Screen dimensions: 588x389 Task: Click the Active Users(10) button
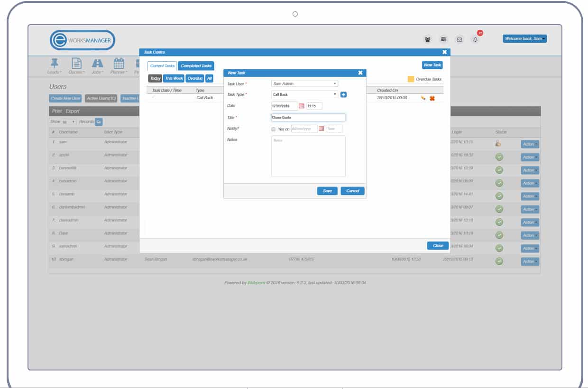(x=101, y=98)
